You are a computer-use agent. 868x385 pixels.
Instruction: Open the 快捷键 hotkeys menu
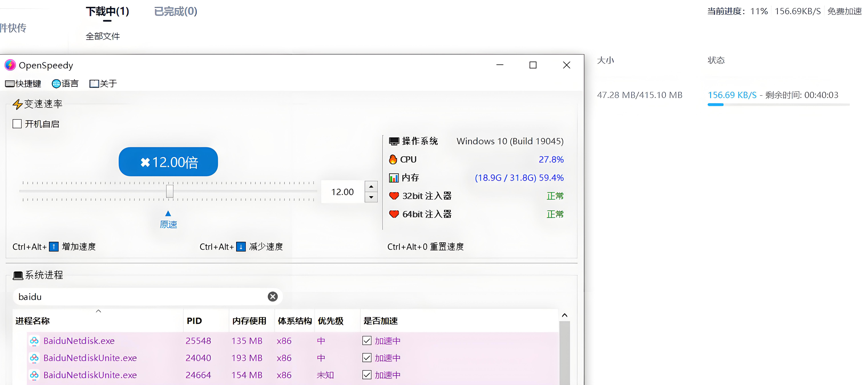click(23, 84)
